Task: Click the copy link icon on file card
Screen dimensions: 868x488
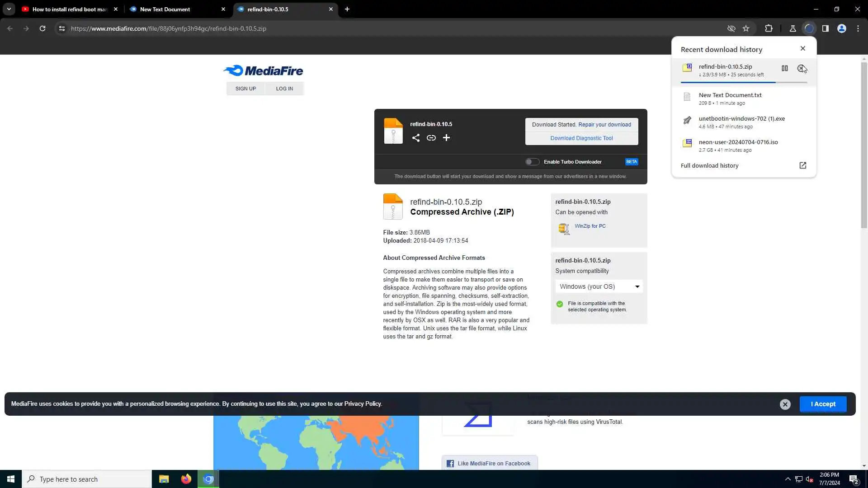Action: [x=431, y=138]
